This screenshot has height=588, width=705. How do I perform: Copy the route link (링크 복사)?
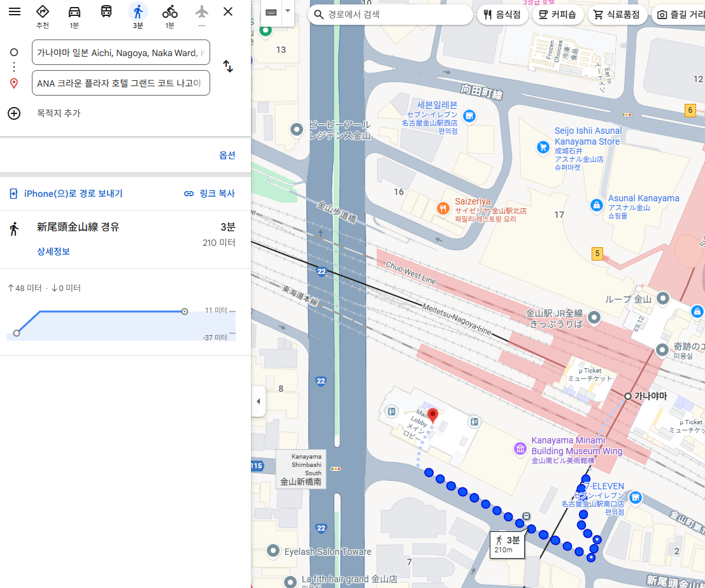[x=210, y=194]
